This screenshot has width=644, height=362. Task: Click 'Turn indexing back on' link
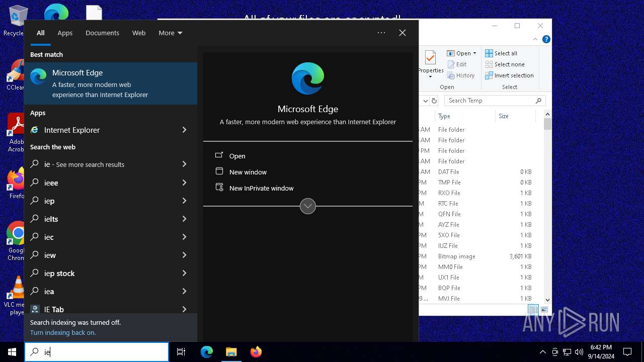tap(63, 332)
